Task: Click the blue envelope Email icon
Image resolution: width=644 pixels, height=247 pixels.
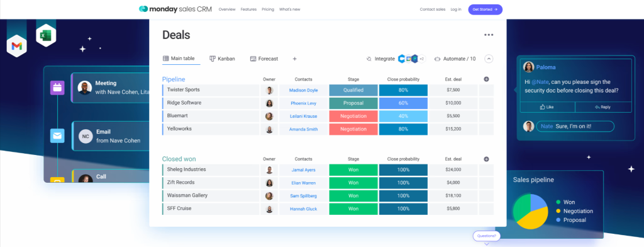Action: 57,135
